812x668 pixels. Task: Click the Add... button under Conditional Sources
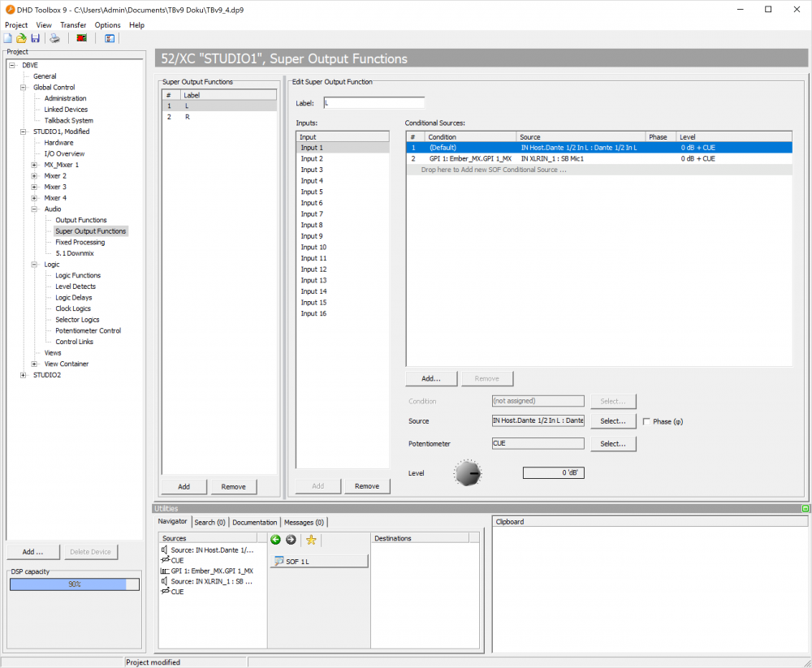pos(431,378)
